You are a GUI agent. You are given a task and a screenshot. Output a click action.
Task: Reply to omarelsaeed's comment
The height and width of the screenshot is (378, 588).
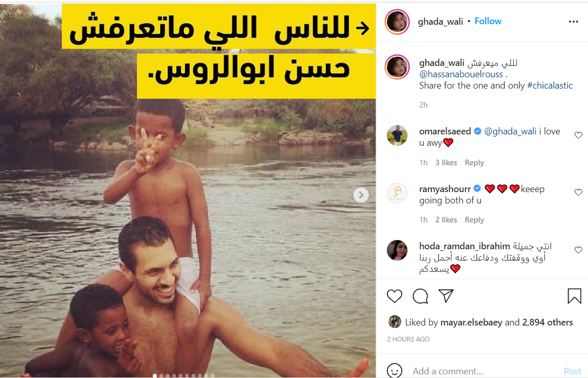point(474,163)
